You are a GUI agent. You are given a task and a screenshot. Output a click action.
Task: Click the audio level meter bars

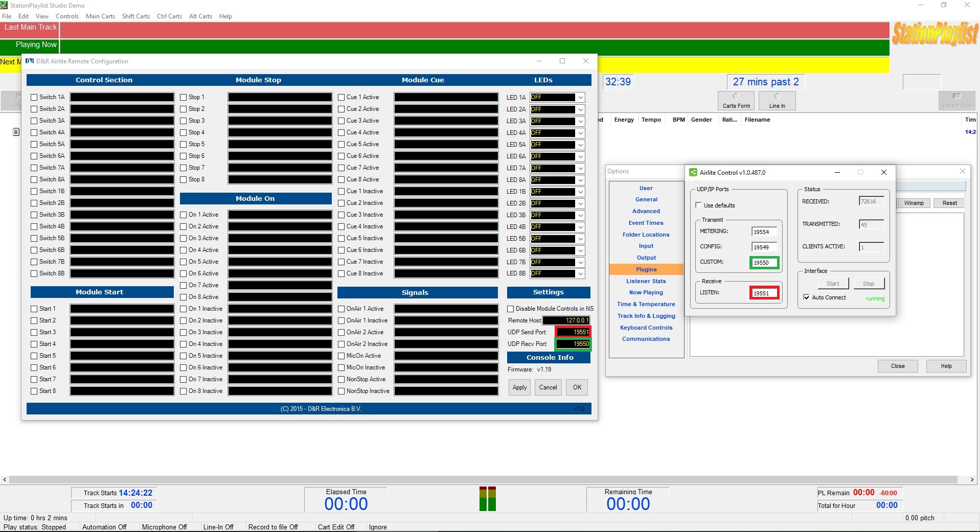(487, 499)
